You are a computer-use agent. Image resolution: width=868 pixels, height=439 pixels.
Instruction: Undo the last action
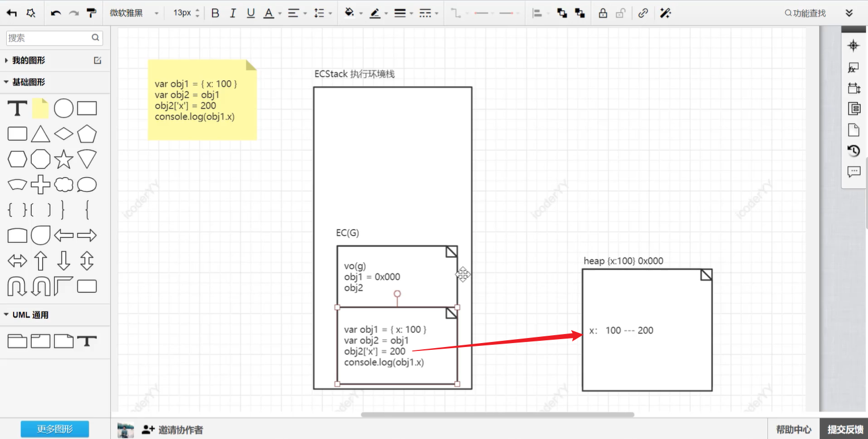pyautogui.click(x=55, y=13)
